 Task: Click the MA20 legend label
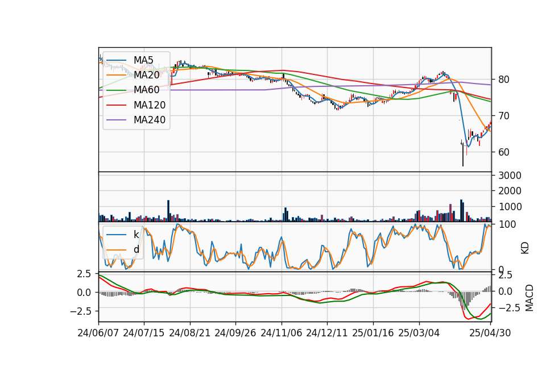[x=147, y=75]
